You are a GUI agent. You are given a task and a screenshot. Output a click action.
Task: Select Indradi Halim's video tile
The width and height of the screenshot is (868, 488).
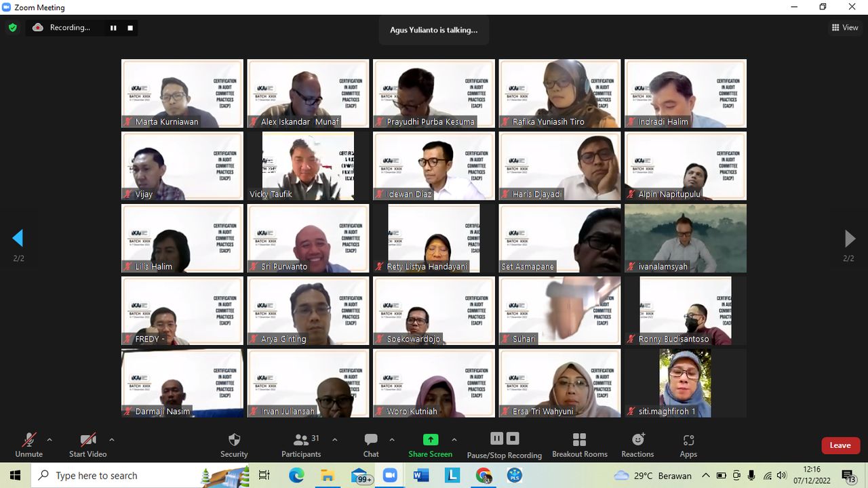[686, 94]
